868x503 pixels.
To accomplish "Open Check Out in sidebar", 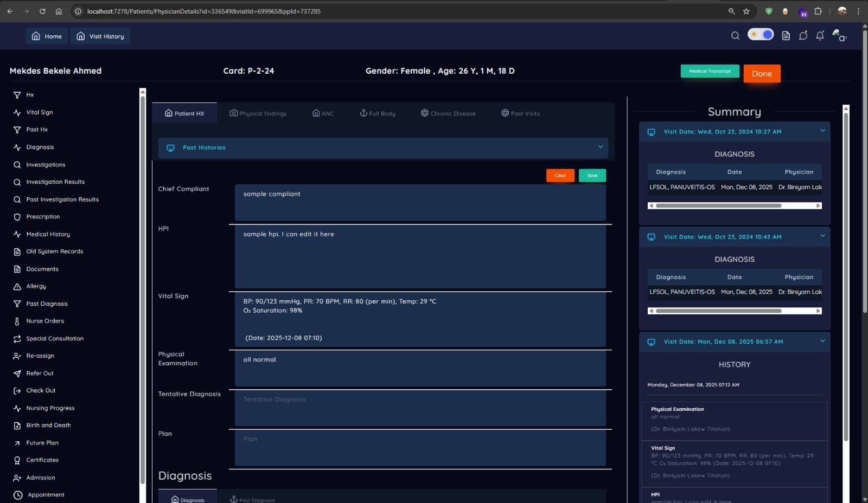I will tap(35, 391).
